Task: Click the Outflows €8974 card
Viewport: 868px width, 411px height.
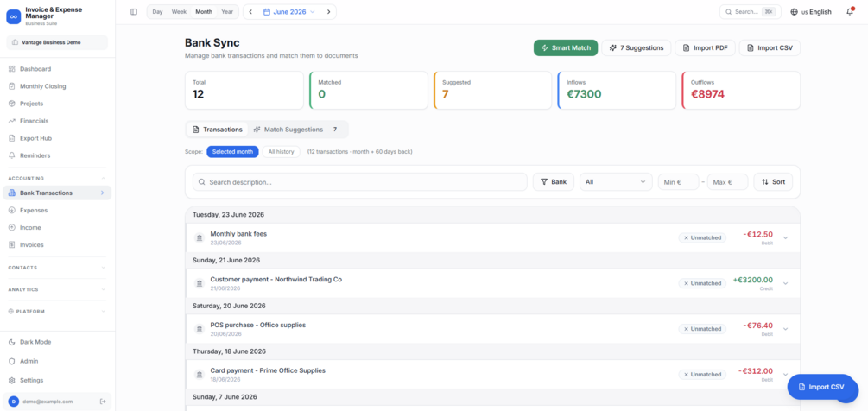Action: coord(741,90)
